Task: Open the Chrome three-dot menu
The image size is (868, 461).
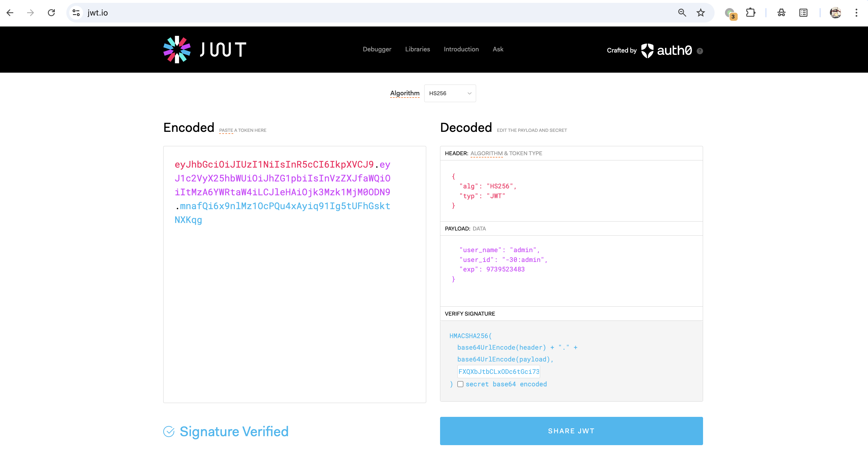Action: (856, 13)
